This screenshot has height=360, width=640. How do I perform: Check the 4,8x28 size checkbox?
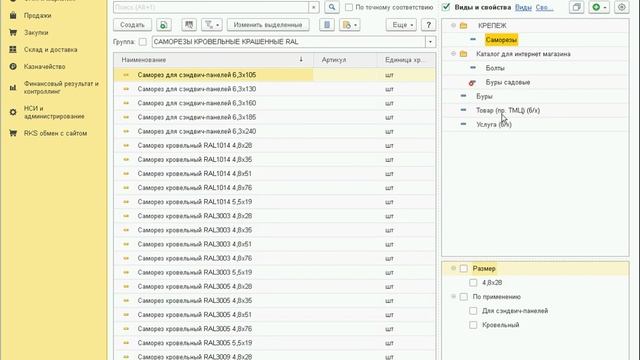coord(473,282)
